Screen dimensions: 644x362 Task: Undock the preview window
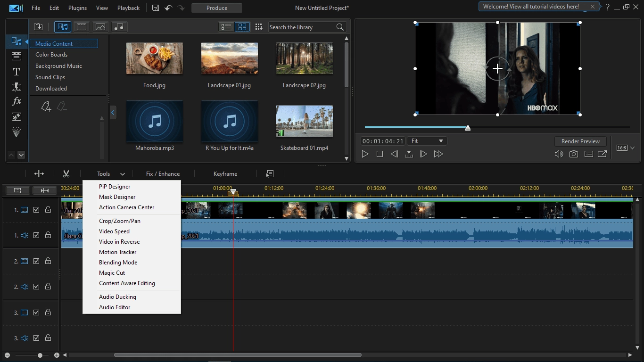click(603, 154)
